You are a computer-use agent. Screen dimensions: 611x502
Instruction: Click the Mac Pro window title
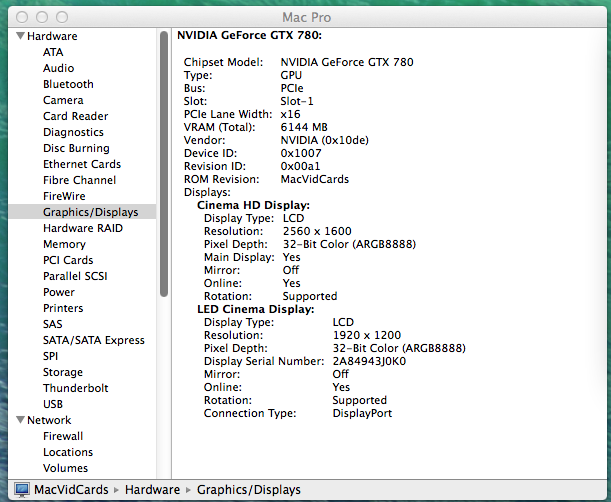coord(306,17)
